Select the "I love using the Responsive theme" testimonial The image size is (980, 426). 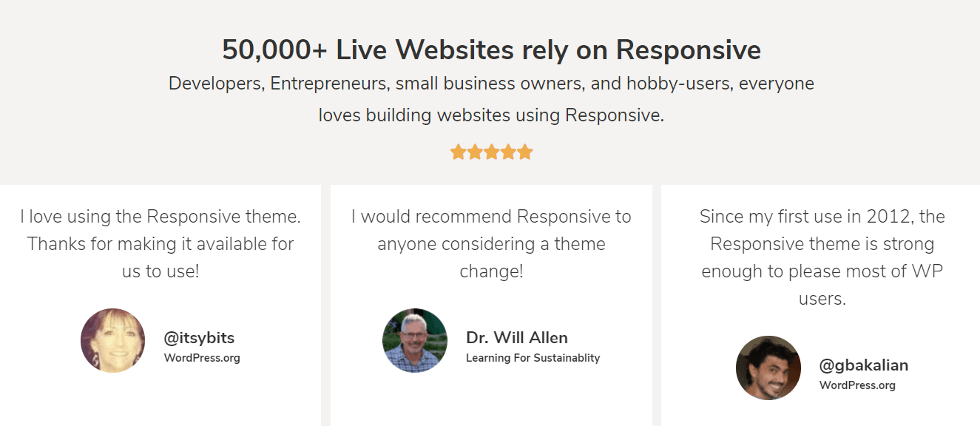pos(160,244)
